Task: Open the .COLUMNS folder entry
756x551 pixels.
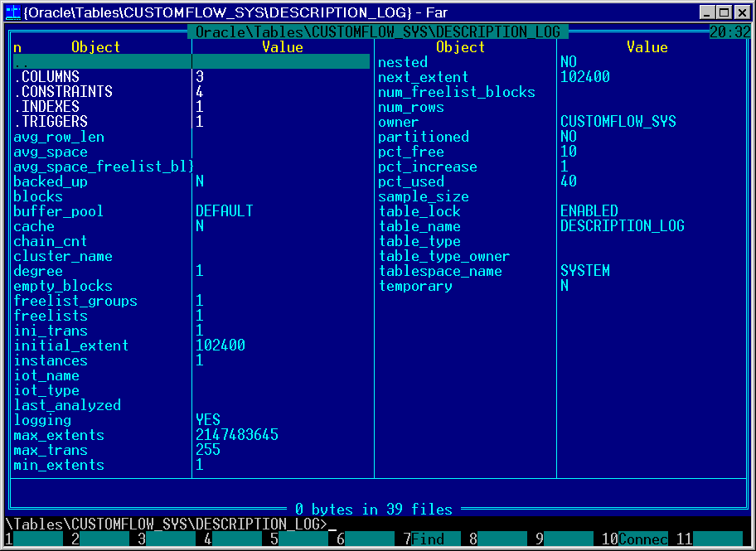Action: 46,77
